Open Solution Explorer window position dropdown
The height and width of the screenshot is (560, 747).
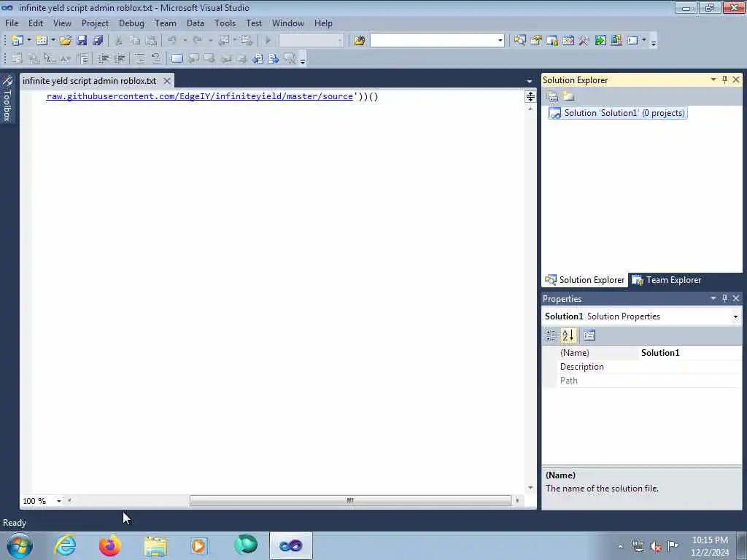(x=713, y=79)
